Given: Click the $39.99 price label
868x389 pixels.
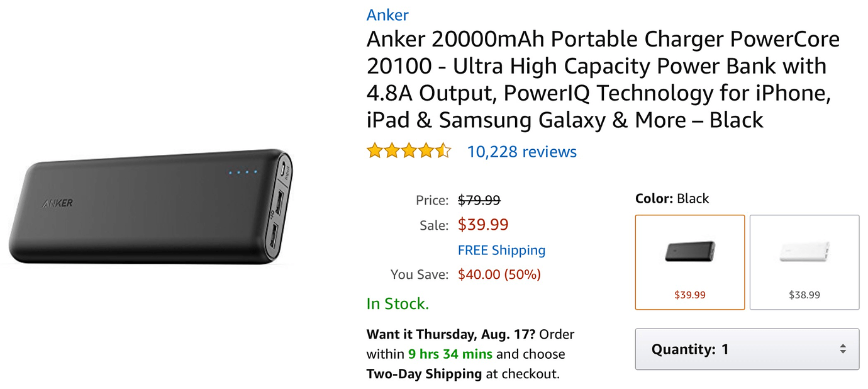Looking at the screenshot, I should 689,294.
